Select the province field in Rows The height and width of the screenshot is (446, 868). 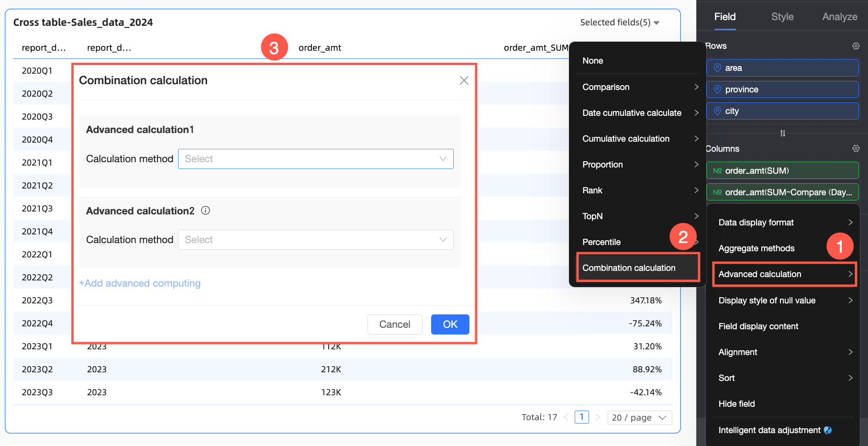pos(782,89)
